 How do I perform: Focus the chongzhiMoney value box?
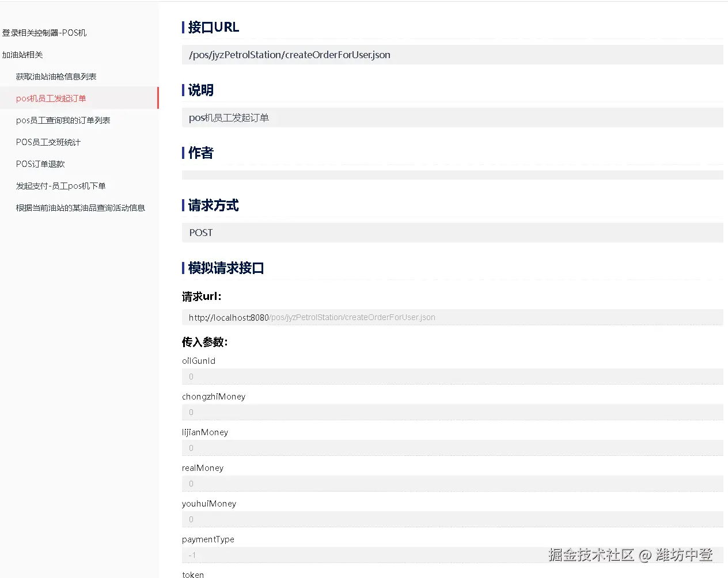tap(453, 412)
